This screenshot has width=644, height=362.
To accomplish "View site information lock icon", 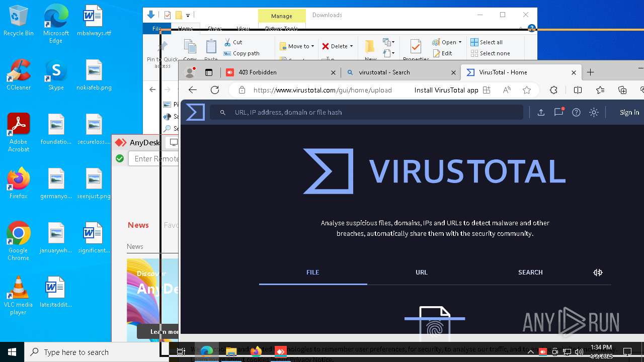I will tap(242, 90).
